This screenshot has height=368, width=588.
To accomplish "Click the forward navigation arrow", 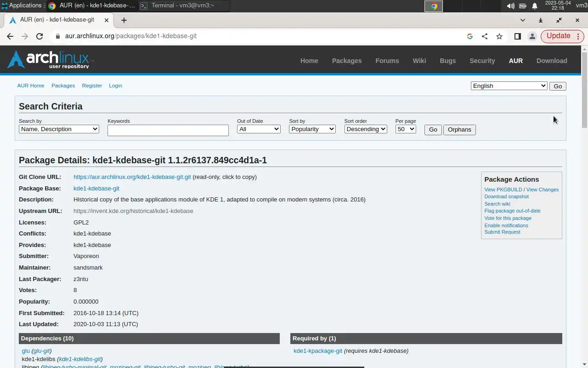I will click(25, 36).
